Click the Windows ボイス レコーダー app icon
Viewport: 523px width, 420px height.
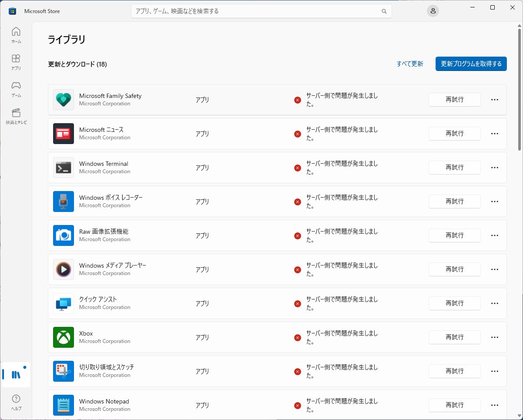coord(64,202)
